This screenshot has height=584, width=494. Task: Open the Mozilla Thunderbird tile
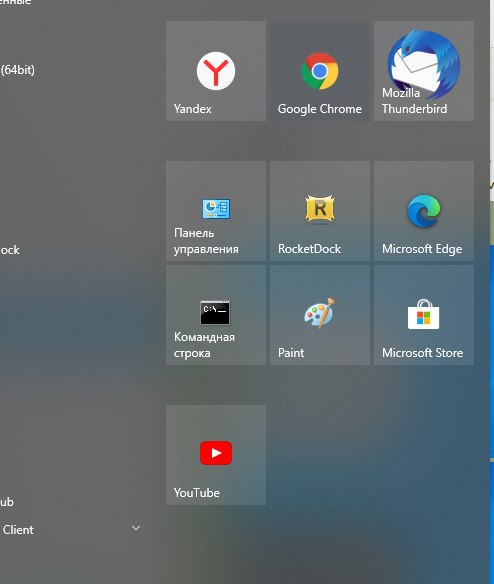click(424, 71)
